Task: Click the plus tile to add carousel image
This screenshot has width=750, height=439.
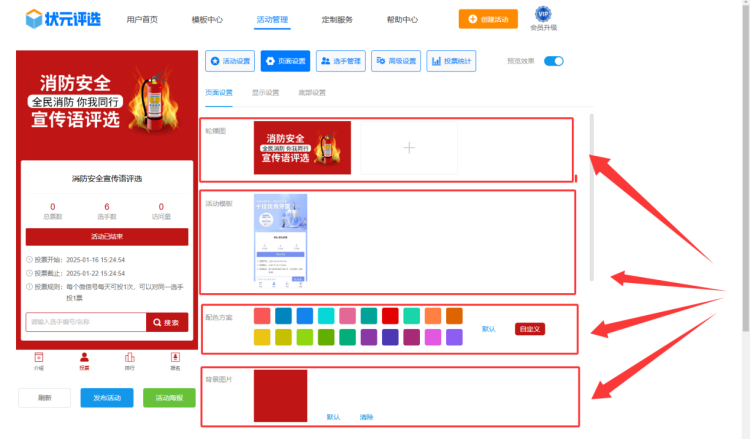Action: pyautogui.click(x=408, y=148)
